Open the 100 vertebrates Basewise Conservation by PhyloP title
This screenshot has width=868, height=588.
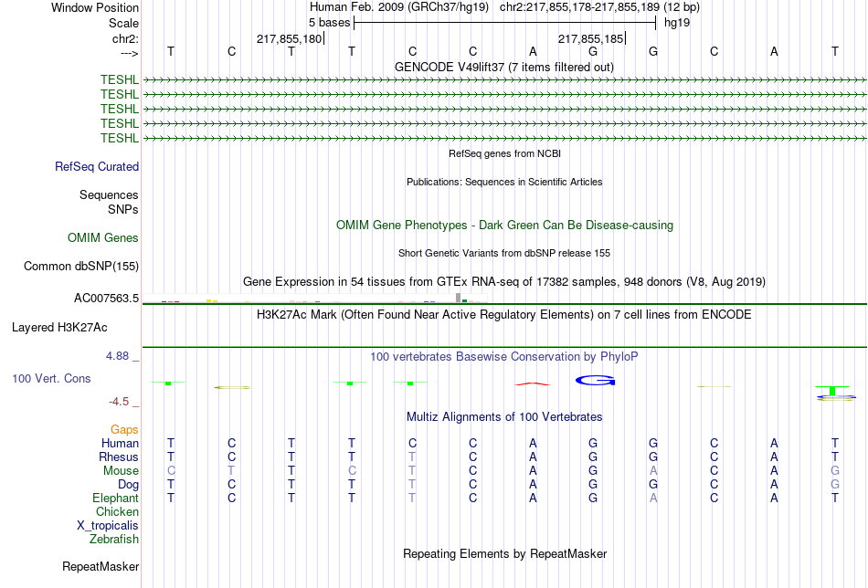click(504, 357)
